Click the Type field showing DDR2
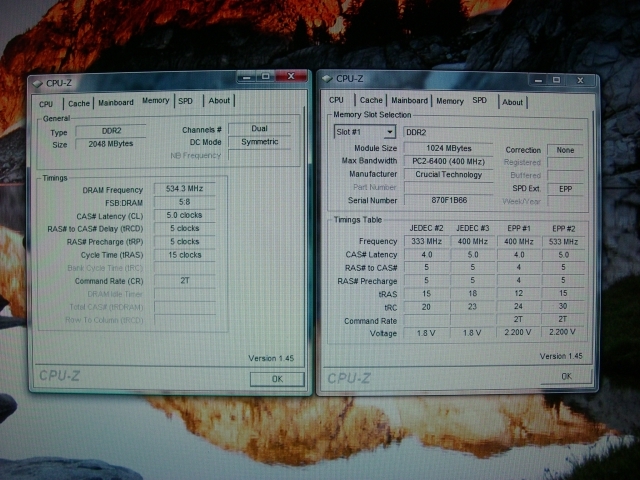Image resolution: width=640 pixels, height=480 pixels. pos(111,131)
